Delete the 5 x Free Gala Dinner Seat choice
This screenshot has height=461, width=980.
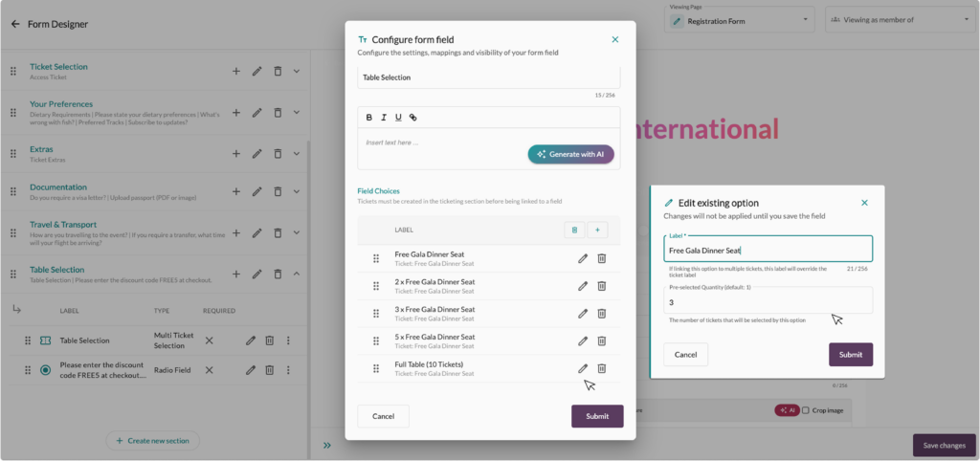(602, 340)
